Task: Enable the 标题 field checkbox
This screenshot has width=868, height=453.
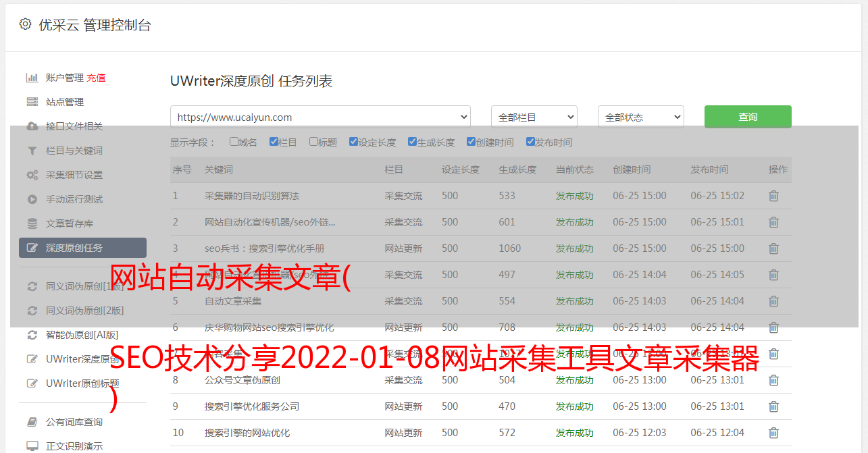Action: pyautogui.click(x=313, y=142)
